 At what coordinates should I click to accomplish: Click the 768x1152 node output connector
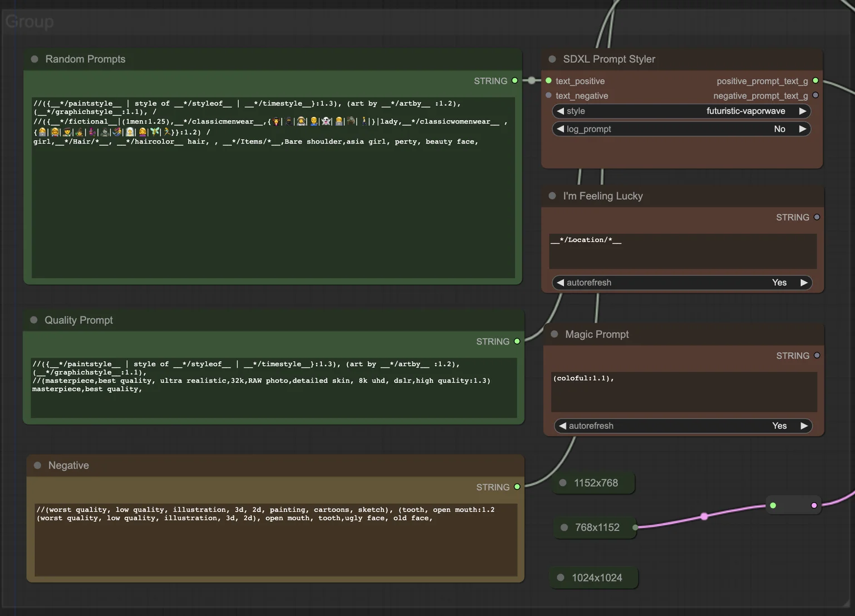point(635,527)
